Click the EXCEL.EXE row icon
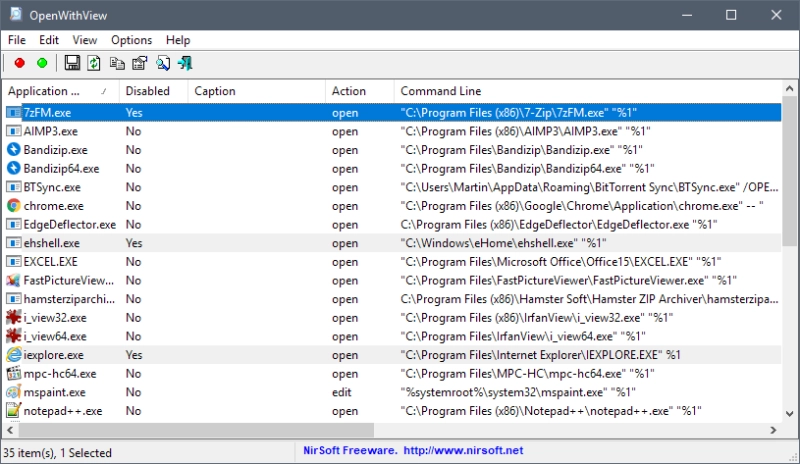 pos(14,261)
